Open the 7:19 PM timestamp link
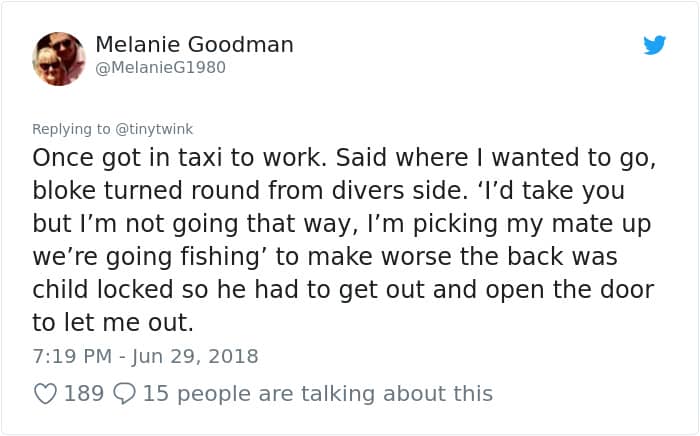The height and width of the screenshot is (436, 700). pyautogui.click(x=66, y=356)
